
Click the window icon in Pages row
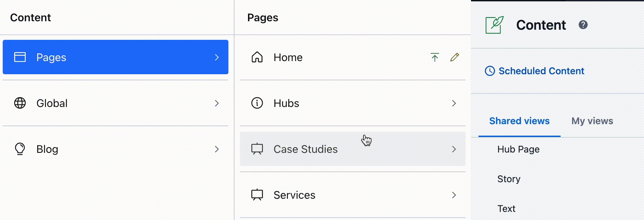(x=20, y=57)
